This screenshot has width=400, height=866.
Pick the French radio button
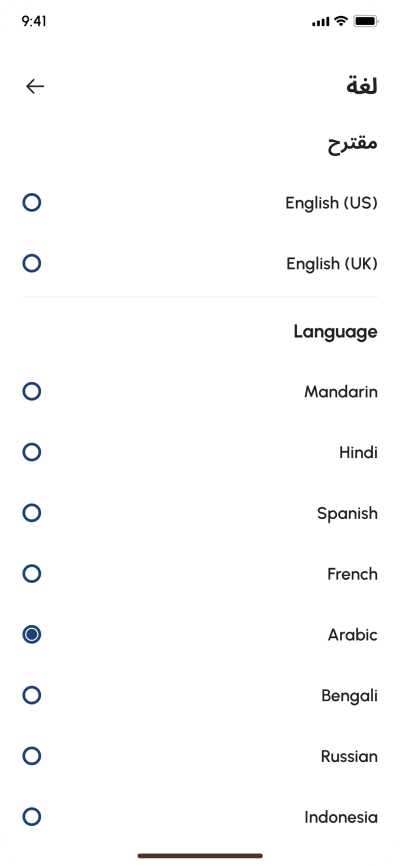31,574
